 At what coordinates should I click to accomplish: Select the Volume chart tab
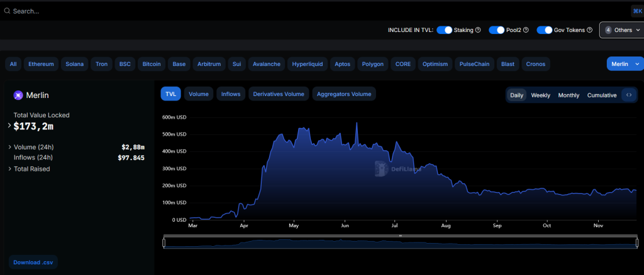(x=198, y=94)
